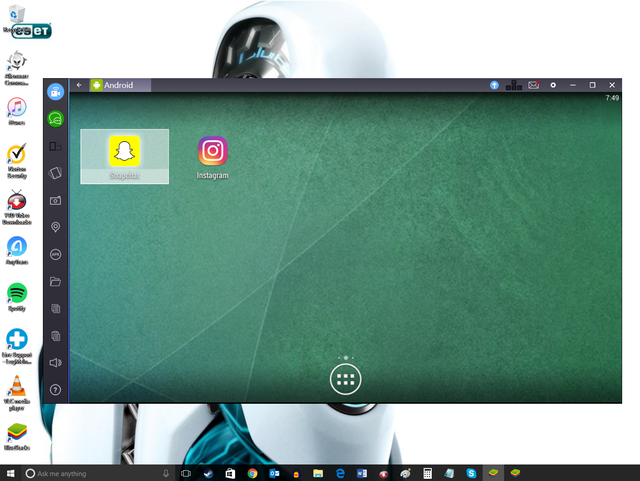
Task: Switch to the Android tab
Action: point(120,85)
